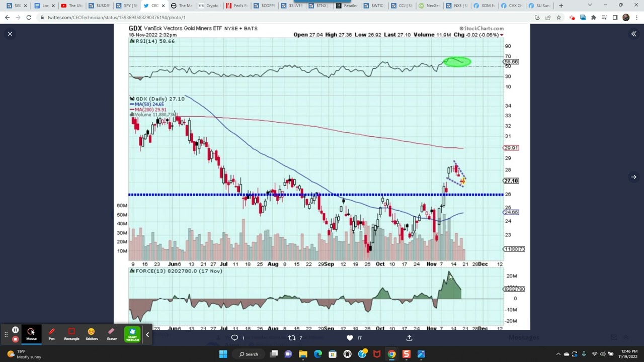Bookmark this page with star icon
Screen dimensions: 644x362
tap(558, 18)
